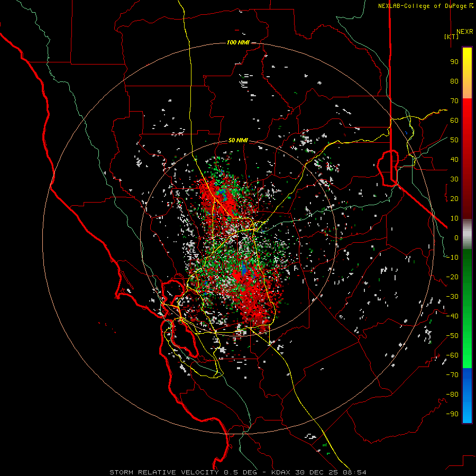Screen dimensions: 476x476
Task: Click the positive 70 legend value
Action: click(454, 101)
